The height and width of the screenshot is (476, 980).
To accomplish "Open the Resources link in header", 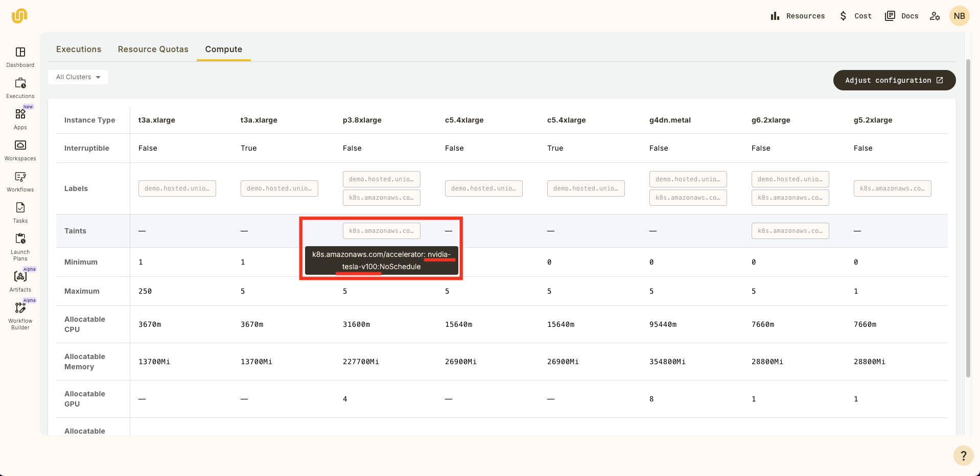I will click(798, 16).
